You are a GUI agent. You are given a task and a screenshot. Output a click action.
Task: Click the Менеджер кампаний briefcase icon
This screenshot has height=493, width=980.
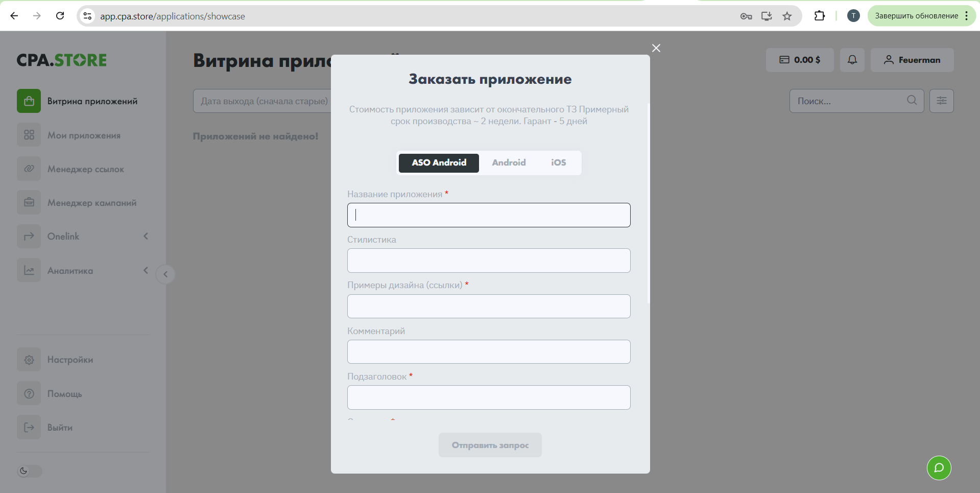point(29,202)
